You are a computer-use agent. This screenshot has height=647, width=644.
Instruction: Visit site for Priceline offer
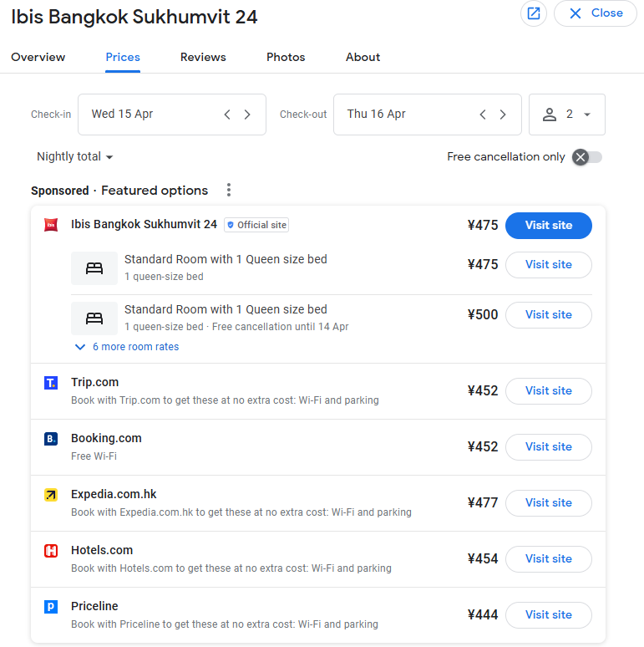click(548, 615)
